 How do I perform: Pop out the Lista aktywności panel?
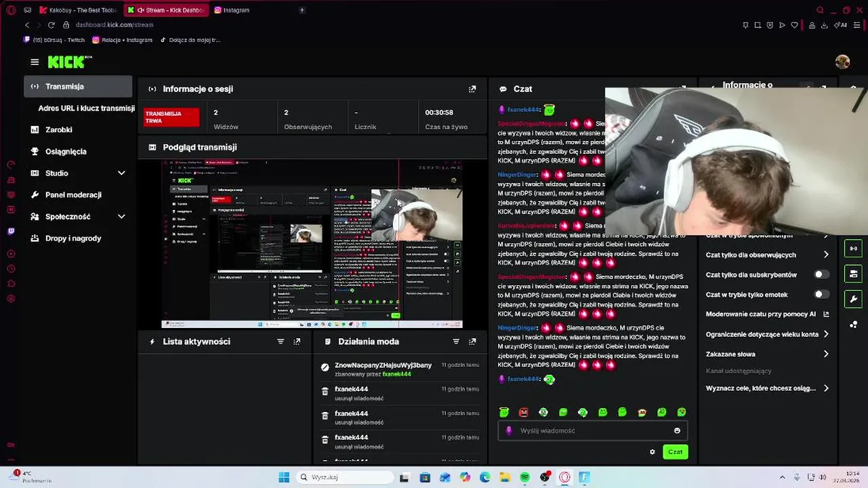297,342
